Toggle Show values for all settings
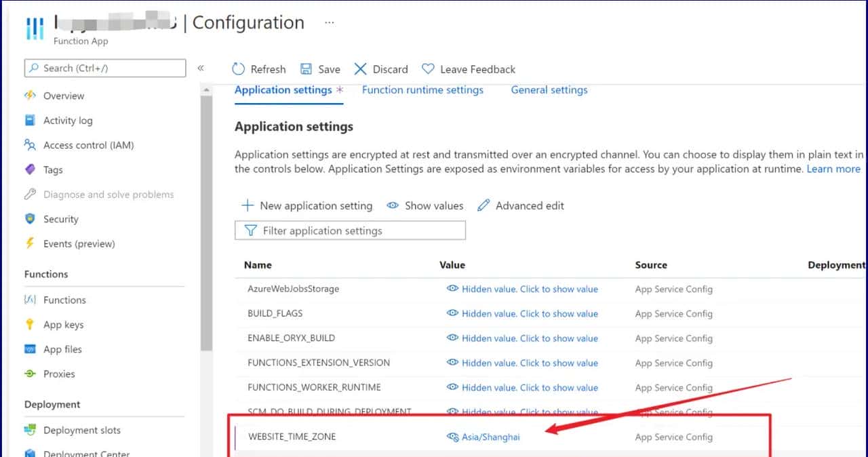 point(425,205)
